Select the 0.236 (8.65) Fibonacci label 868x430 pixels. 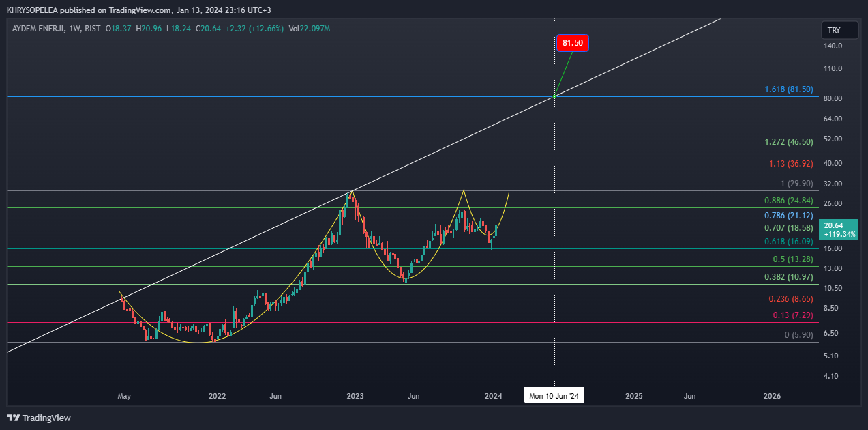791,299
